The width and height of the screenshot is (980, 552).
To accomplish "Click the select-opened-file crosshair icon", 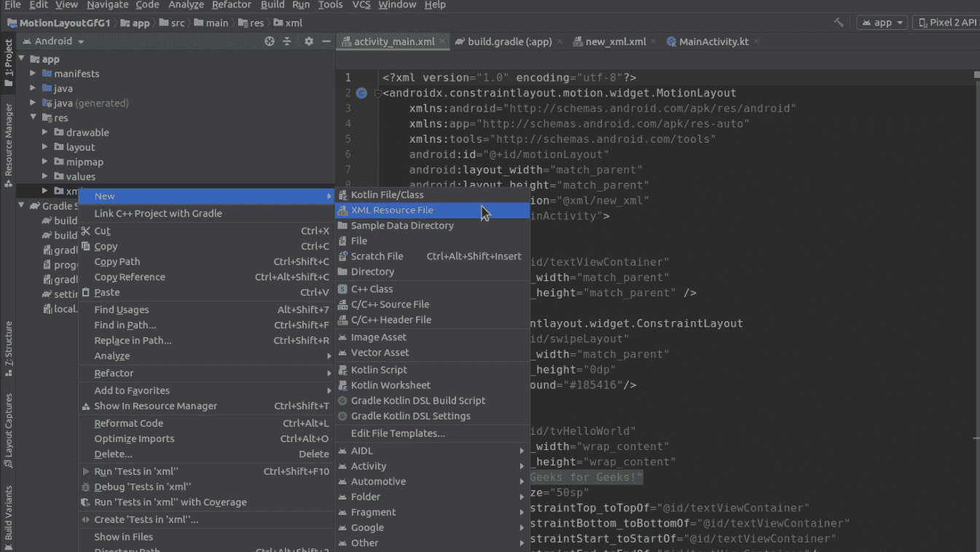I will pos(268,42).
